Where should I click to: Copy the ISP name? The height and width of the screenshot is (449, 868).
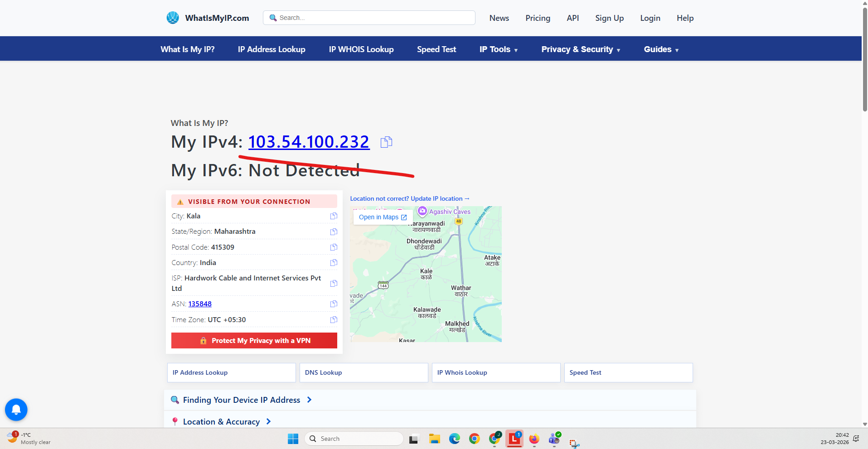click(x=334, y=283)
